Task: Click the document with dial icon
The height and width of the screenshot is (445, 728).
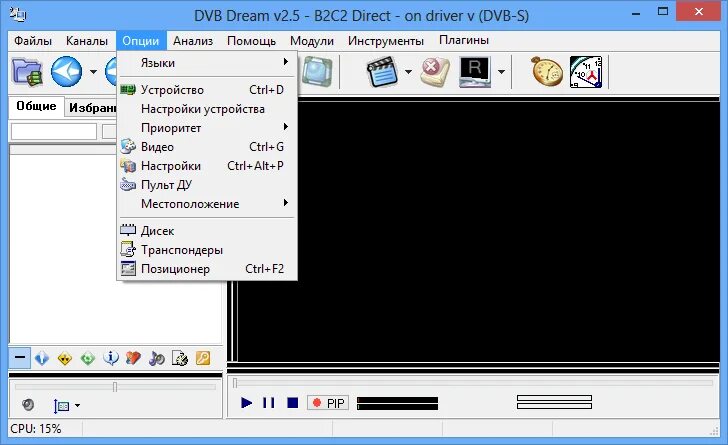Action: click(180, 358)
